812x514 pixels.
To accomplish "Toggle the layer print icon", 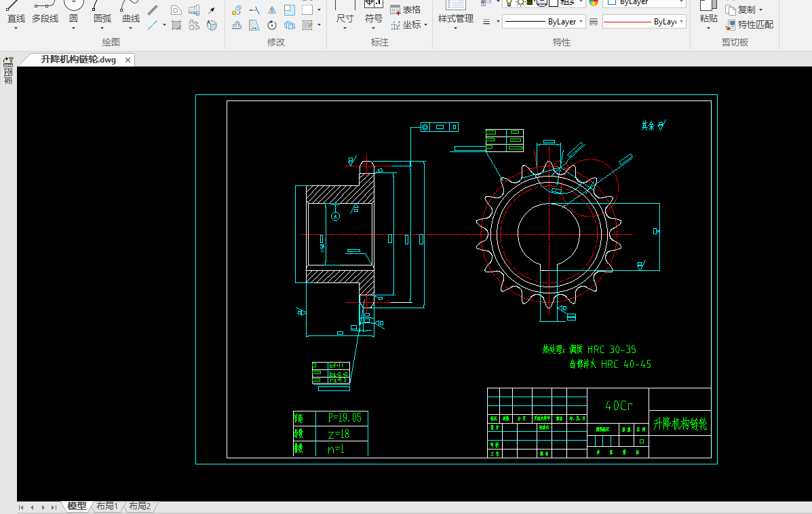I will coord(541,2).
